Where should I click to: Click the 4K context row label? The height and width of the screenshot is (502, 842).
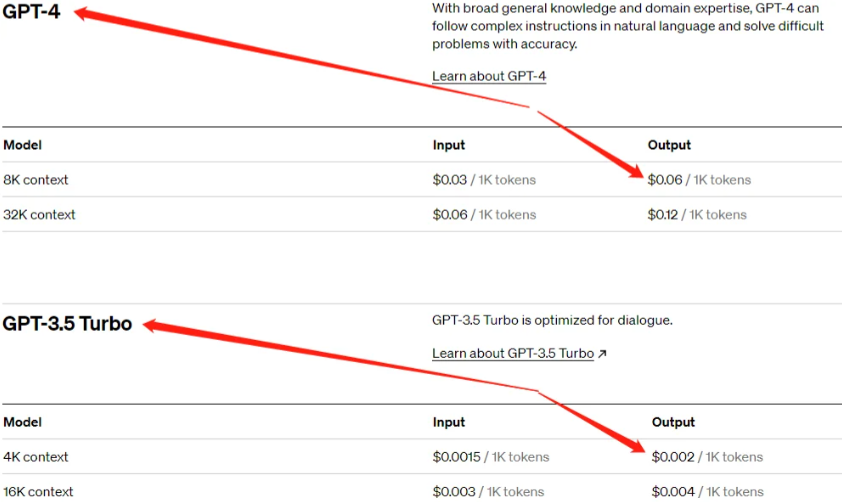pyautogui.click(x=36, y=457)
